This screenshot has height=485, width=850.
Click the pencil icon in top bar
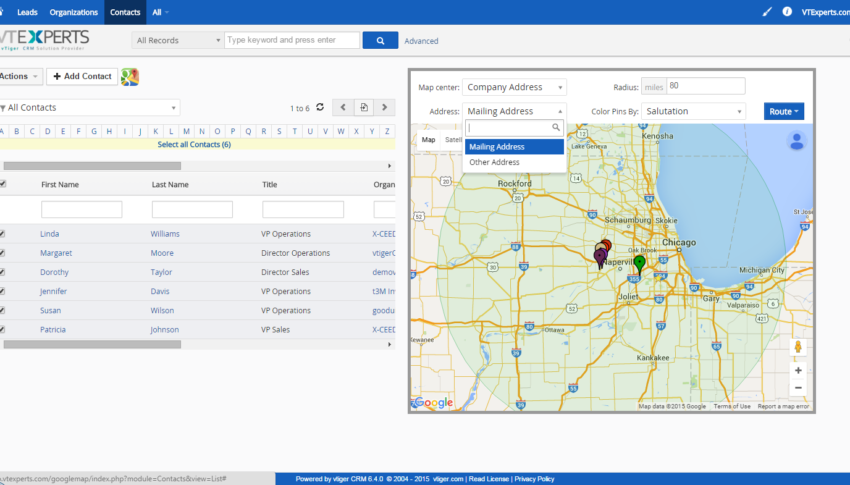[x=767, y=11]
